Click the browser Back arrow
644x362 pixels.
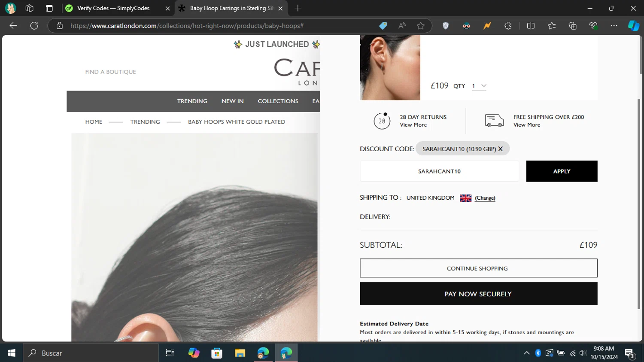(x=13, y=26)
